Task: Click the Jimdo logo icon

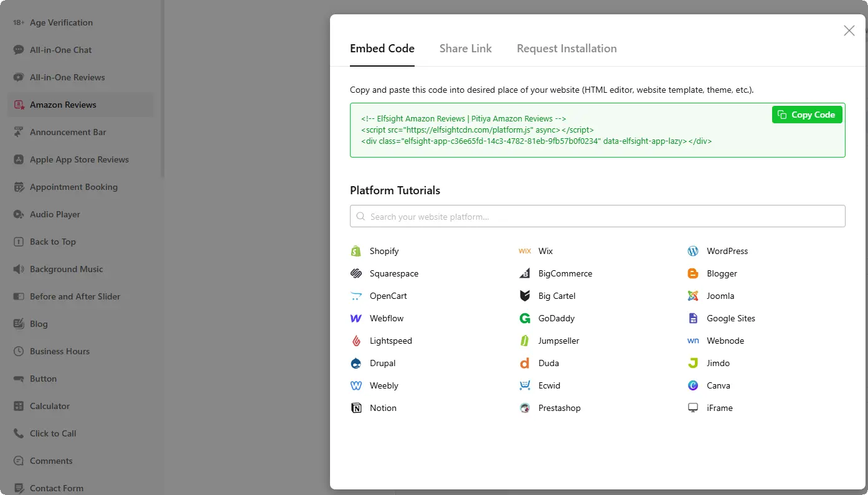Action: coord(693,363)
